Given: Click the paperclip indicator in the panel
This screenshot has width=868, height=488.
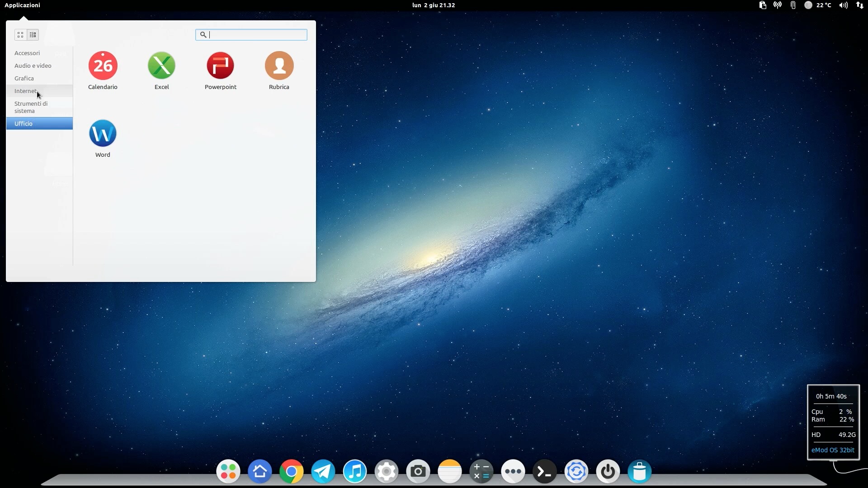Looking at the screenshot, I should tap(793, 5).
